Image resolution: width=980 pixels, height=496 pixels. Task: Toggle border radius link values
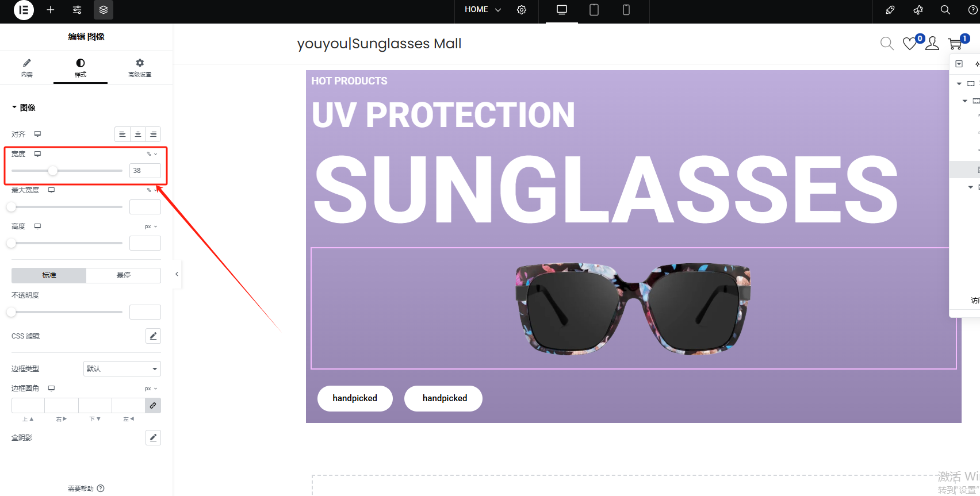pyautogui.click(x=153, y=406)
